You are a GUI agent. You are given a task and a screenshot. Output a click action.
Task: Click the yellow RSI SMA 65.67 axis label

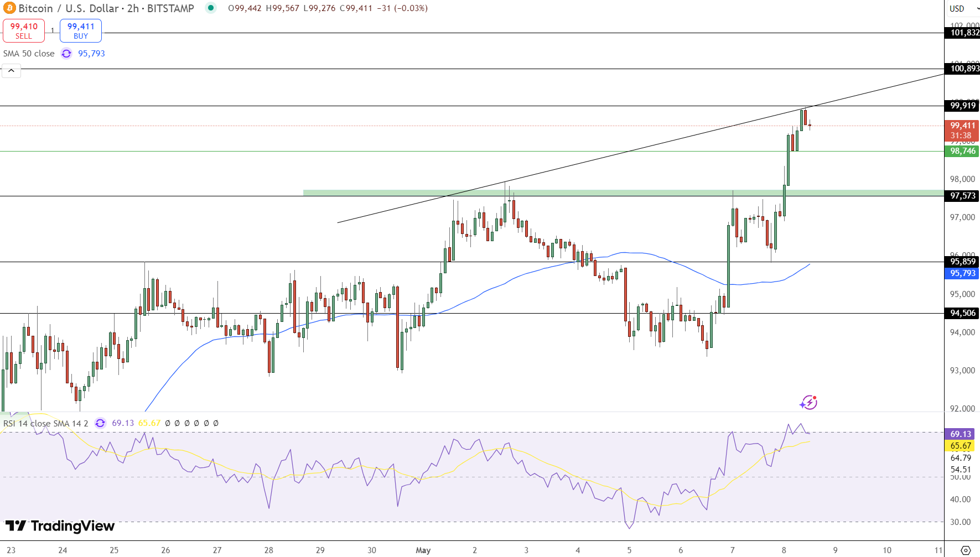tap(960, 446)
